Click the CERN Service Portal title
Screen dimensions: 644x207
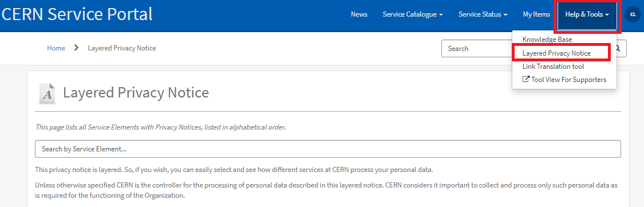pyautogui.click(x=77, y=14)
